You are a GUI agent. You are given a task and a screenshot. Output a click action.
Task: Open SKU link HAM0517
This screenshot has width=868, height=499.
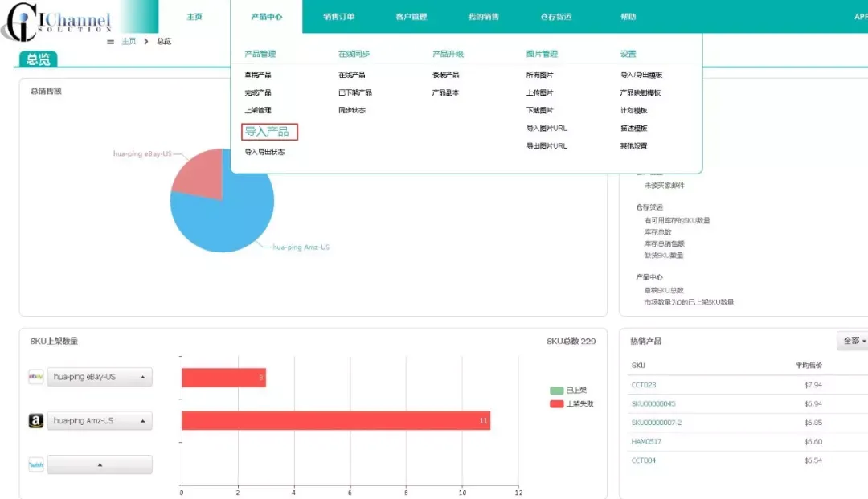point(646,441)
